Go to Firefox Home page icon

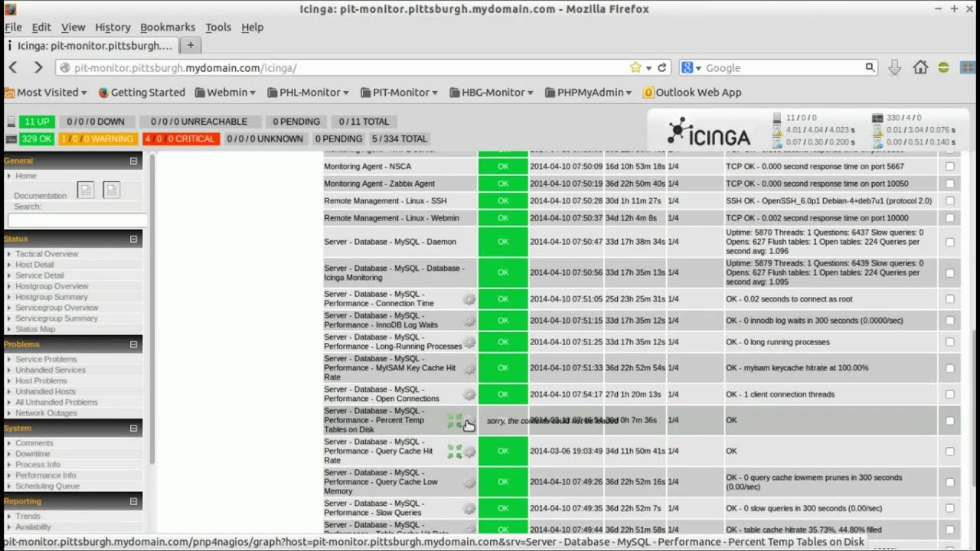click(920, 67)
